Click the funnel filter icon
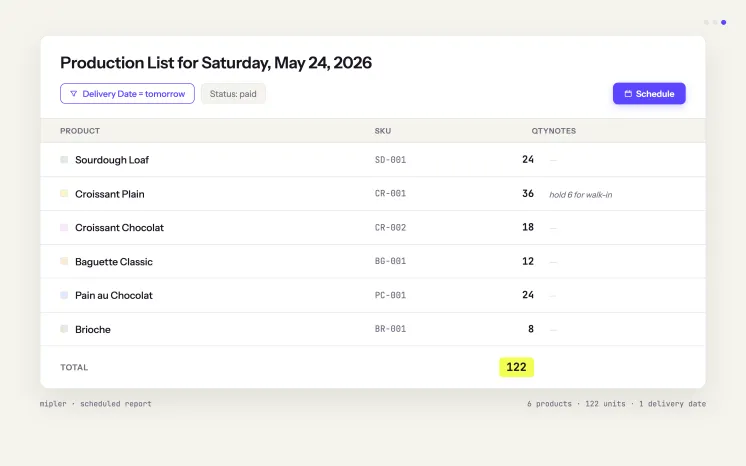The height and width of the screenshot is (466, 746). (x=74, y=94)
